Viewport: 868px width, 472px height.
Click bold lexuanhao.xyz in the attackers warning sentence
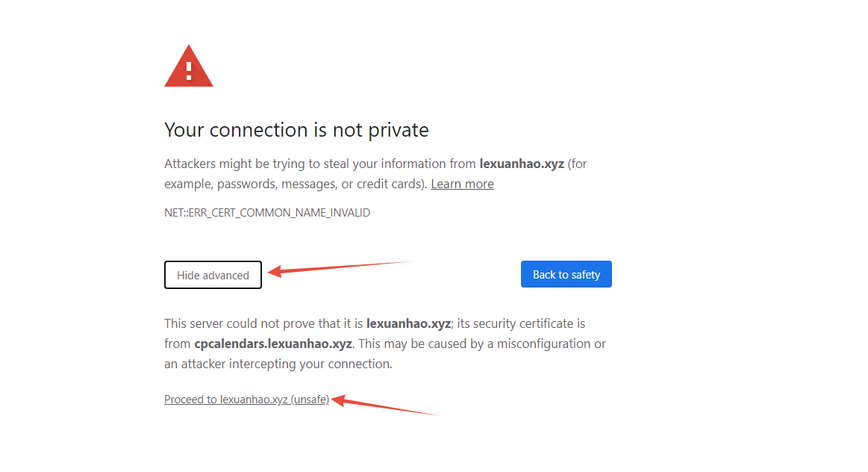[522, 164]
